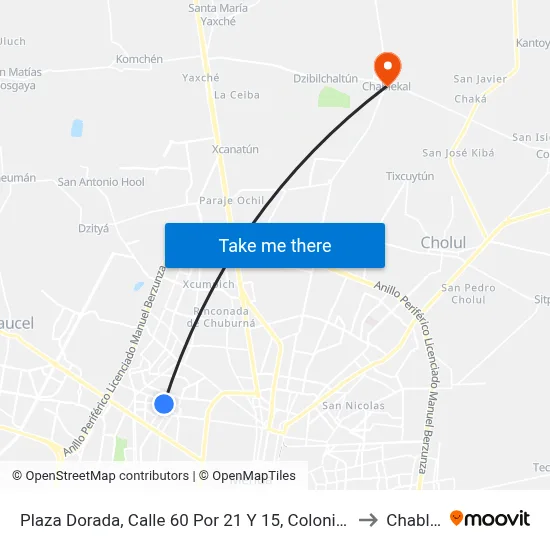Open the OpenMapTiles attribution link
The height and width of the screenshot is (550, 550).
(247, 476)
